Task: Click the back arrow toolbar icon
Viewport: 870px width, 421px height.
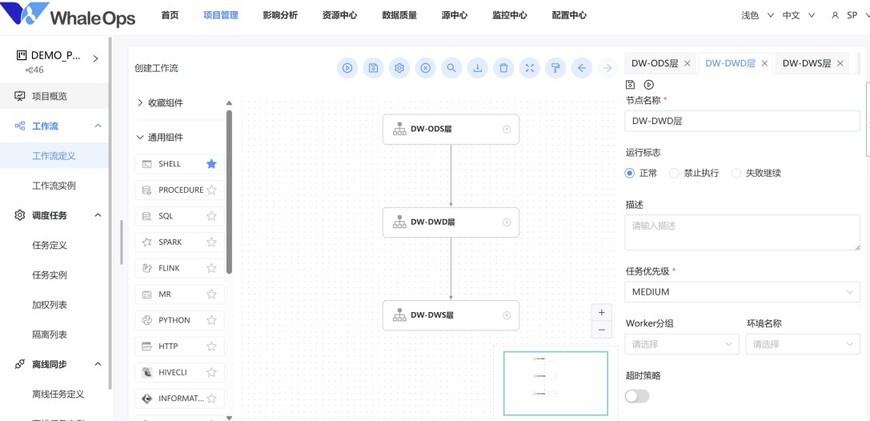Action: pos(581,68)
